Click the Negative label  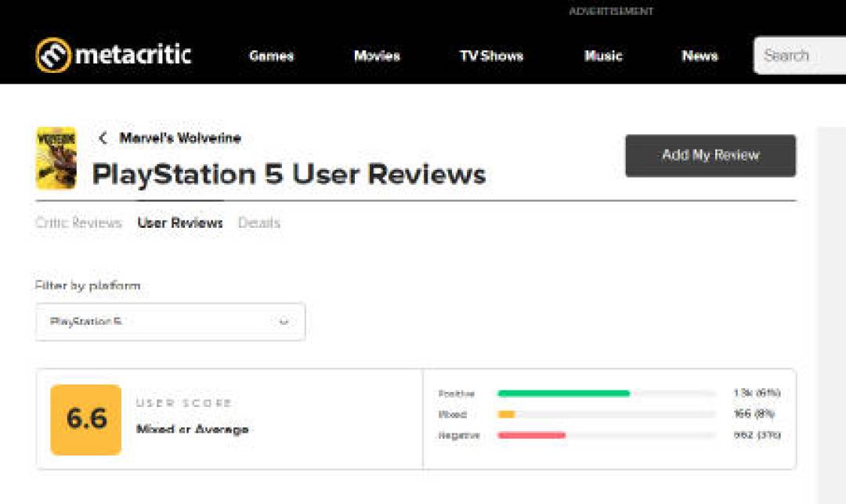pyautogui.click(x=458, y=435)
